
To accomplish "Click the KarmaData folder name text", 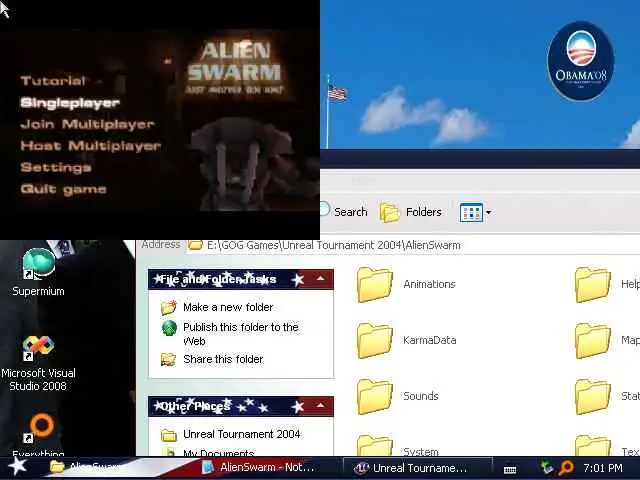I will [x=430, y=340].
